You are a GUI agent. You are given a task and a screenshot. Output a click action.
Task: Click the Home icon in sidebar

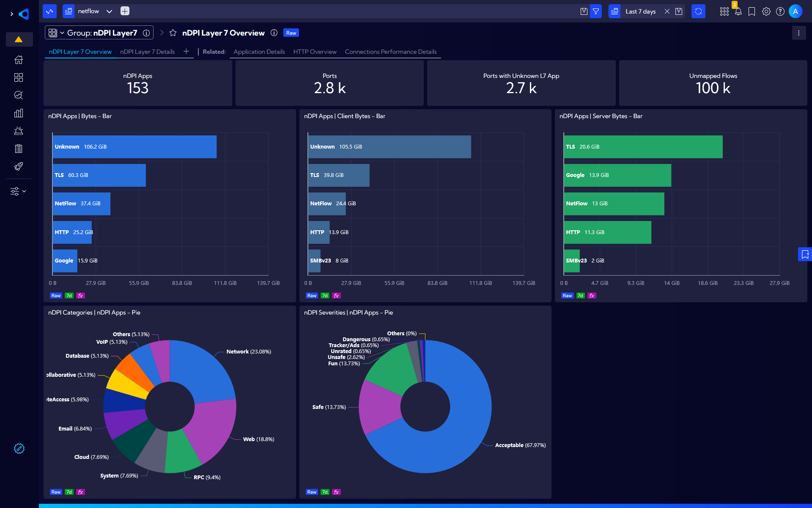[19, 60]
